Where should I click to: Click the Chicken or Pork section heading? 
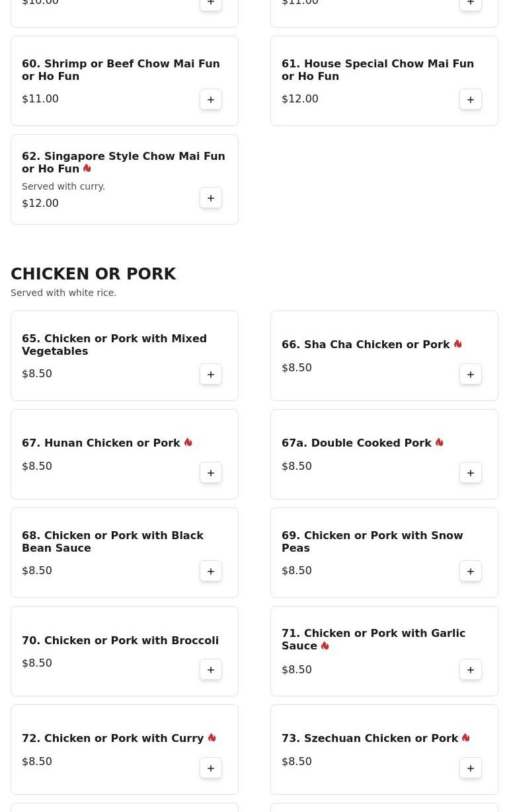[x=93, y=274]
